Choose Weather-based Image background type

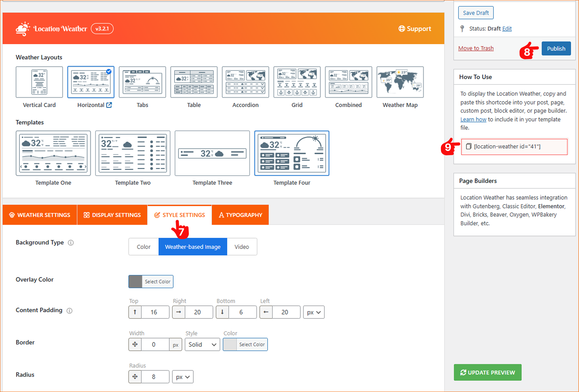[193, 247]
